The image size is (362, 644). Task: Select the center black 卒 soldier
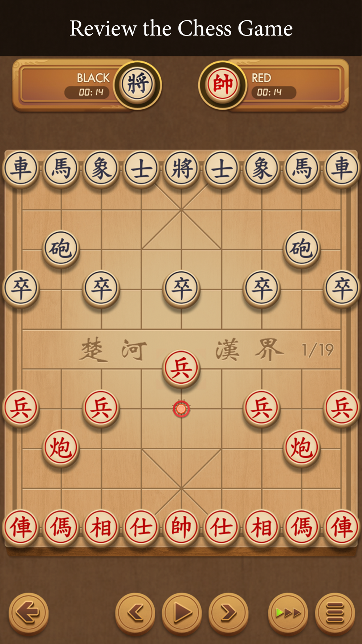point(181,289)
